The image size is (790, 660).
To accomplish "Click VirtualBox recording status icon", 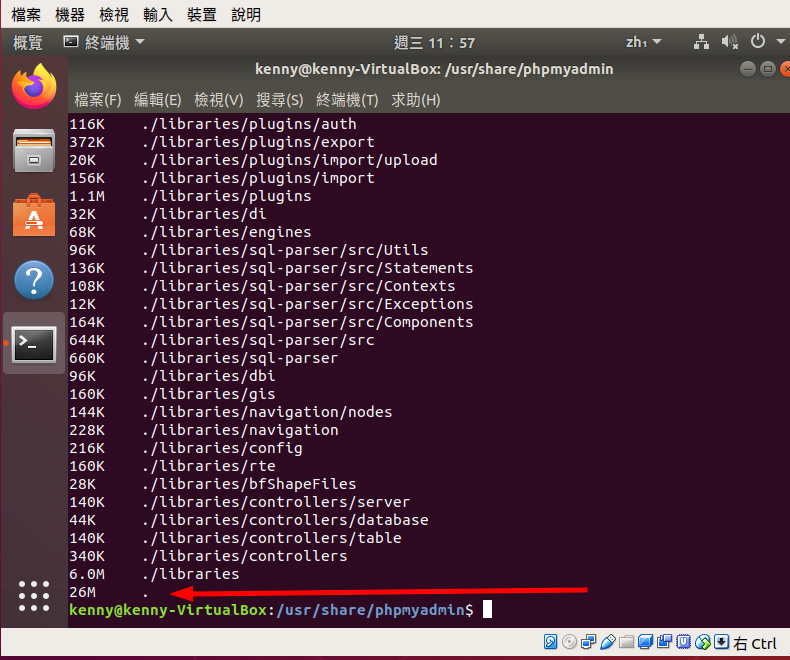I will (665, 641).
